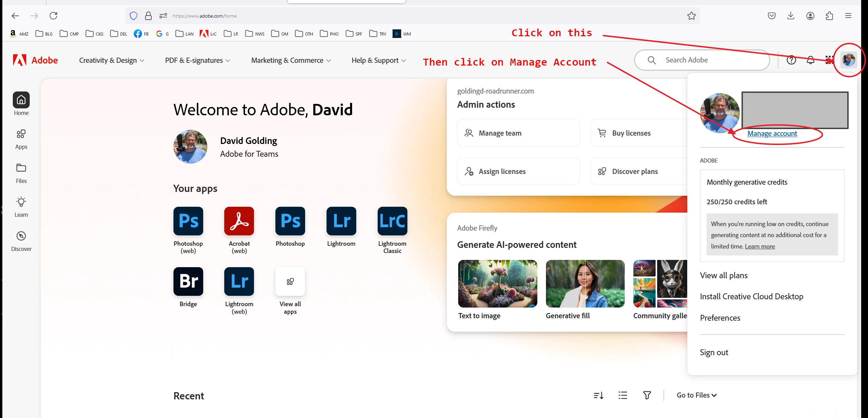This screenshot has width=868, height=418.
Task: Click the Manage team button
Action: (x=518, y=133)
